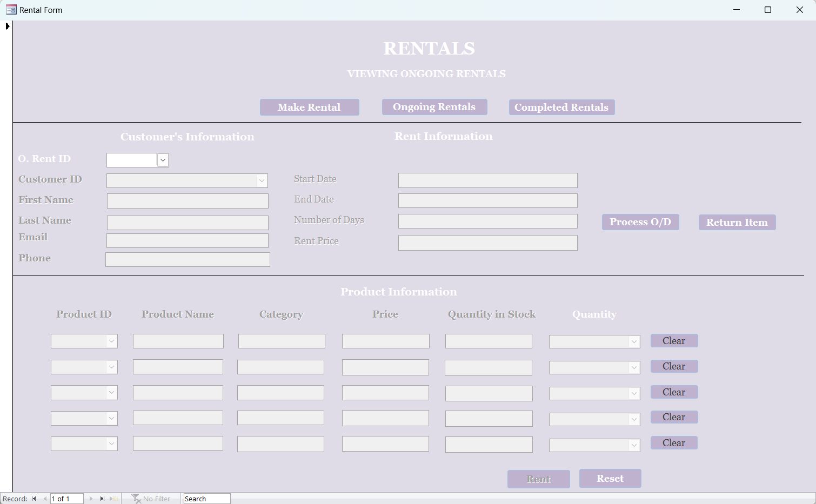Click the Reset button
Image resolution: width=816 pixels, height=504 pixels.
610,479
